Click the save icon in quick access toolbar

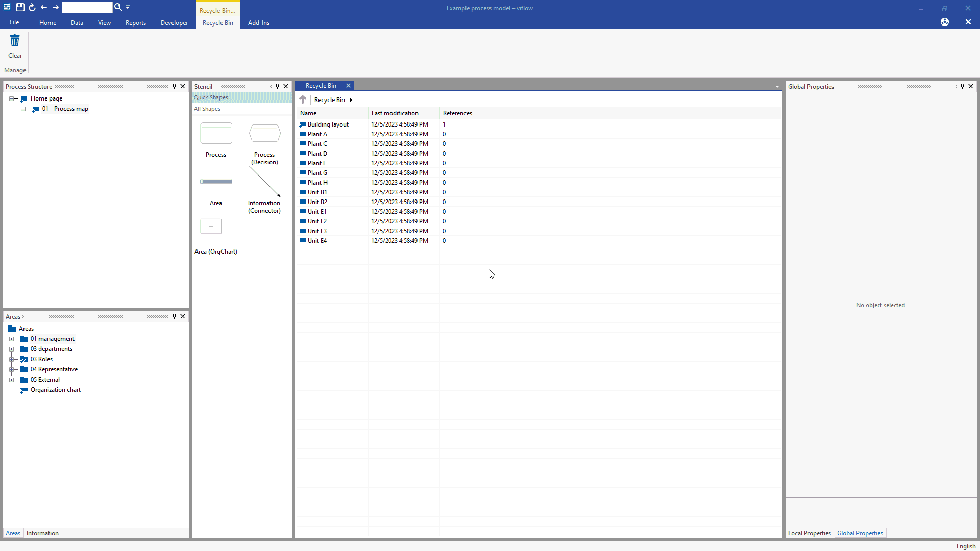pos(20,7)
